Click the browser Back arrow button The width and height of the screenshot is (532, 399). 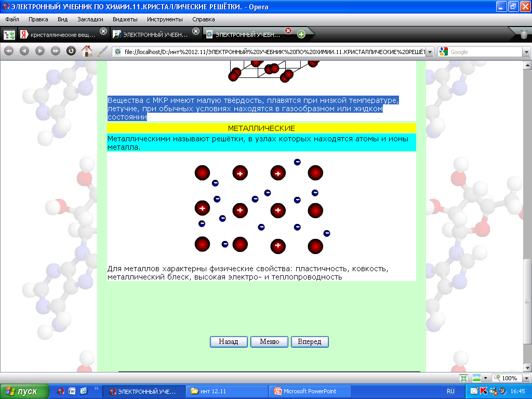(x=24, y=51)
